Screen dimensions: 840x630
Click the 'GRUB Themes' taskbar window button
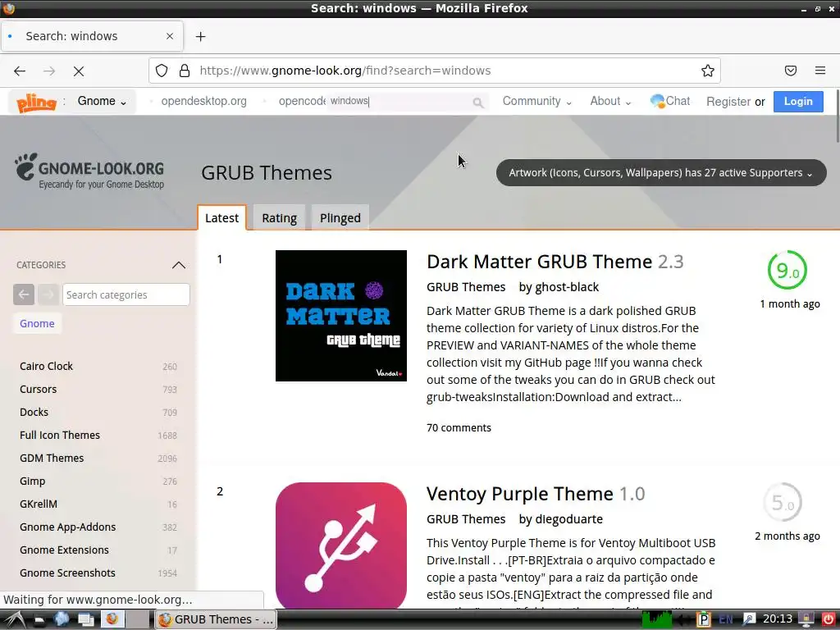point(216,619)
